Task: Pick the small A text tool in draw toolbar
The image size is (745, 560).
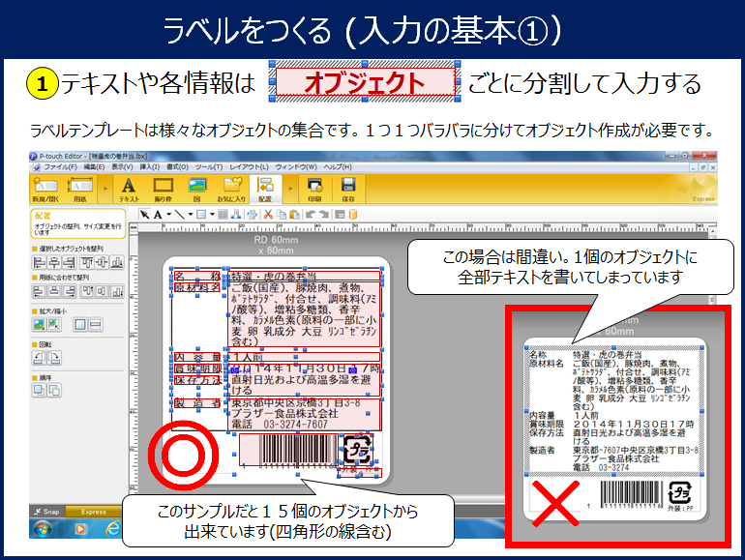Action: pos(158,215)
